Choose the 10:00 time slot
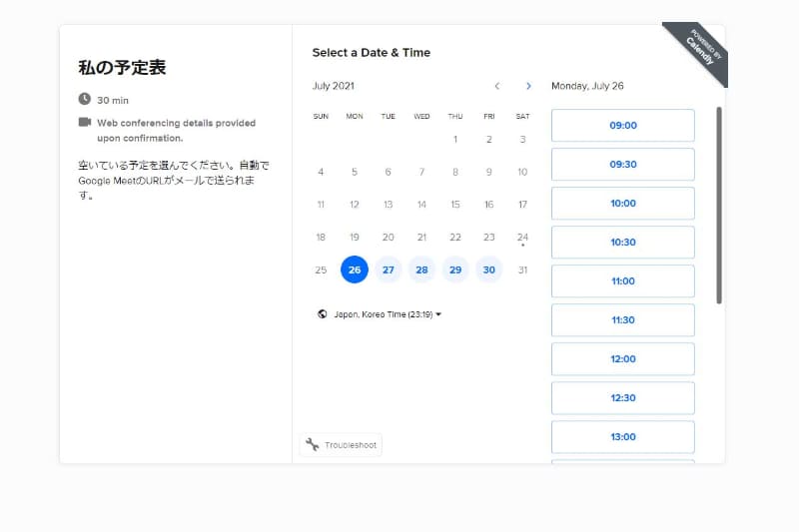The image size is (799, 532). click(622, 204)
